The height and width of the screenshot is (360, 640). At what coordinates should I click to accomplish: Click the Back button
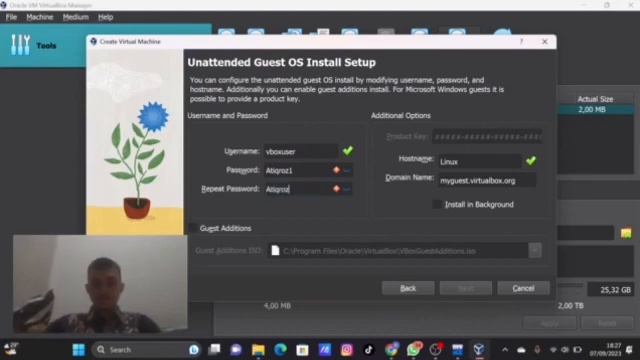408,288
